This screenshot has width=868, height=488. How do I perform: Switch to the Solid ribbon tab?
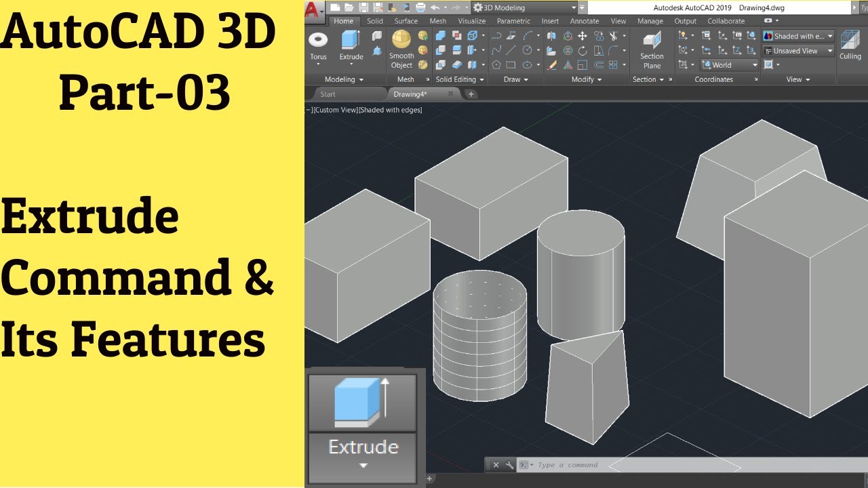(375, 21)
